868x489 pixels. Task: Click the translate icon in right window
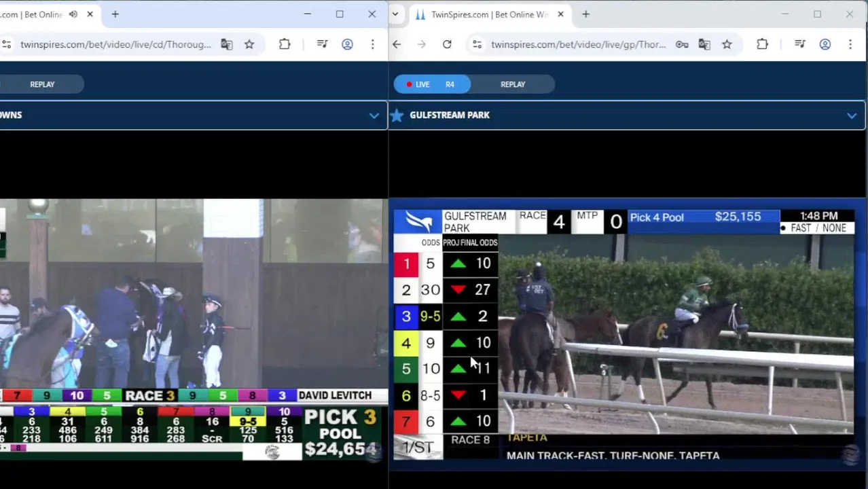click(704, 44)
